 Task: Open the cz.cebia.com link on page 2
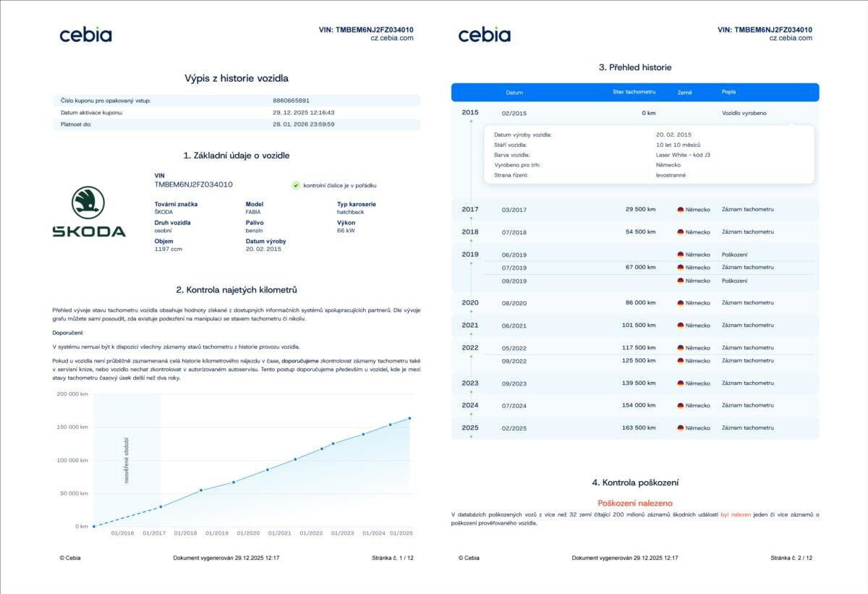[790, 38]
